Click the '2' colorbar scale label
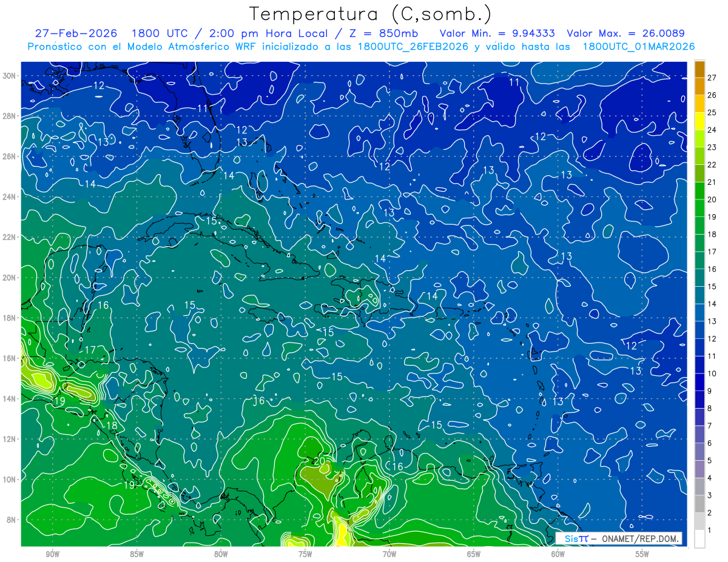 click(710, 513)
